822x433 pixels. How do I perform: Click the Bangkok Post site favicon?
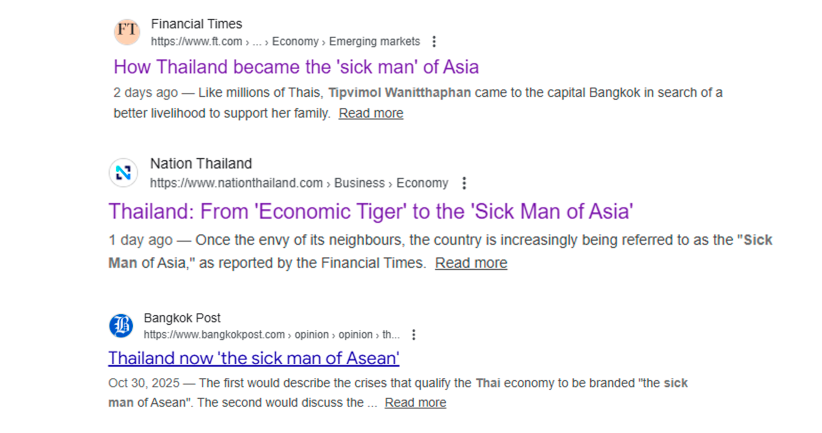tap(120, 325)
